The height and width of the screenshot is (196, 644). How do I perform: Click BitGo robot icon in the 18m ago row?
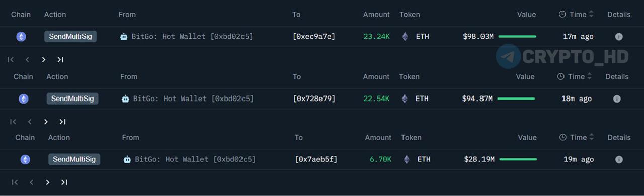coord(125,99)
